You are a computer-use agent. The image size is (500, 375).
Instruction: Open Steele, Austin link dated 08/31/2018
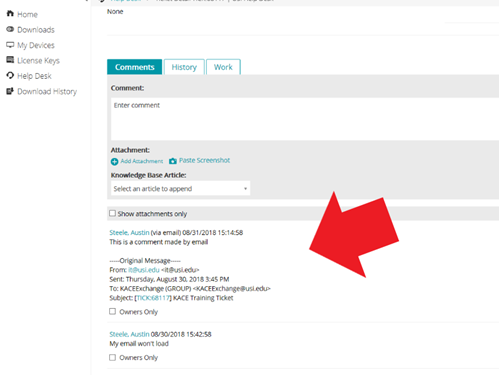point(129,232)
